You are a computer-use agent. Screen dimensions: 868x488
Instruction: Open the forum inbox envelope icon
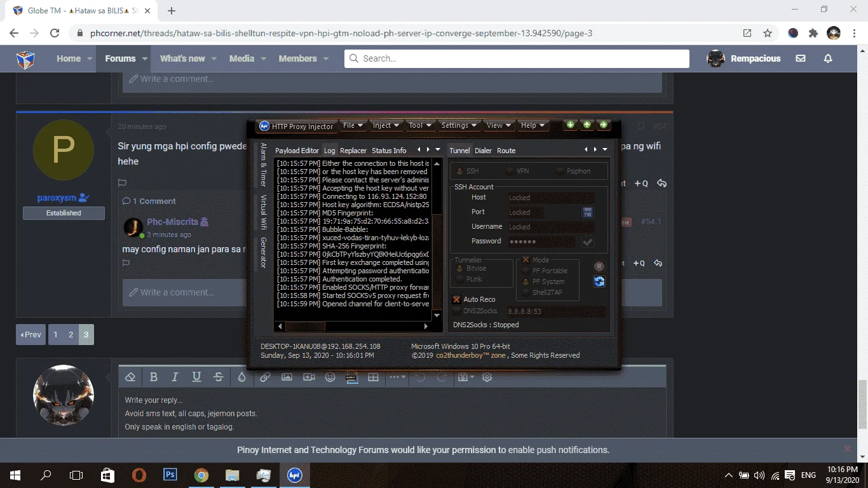(x=801, y=58)
